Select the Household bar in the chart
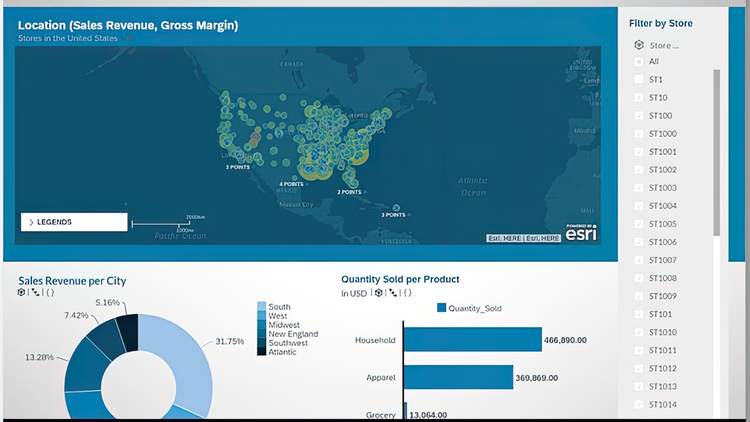 coord(473,340)
